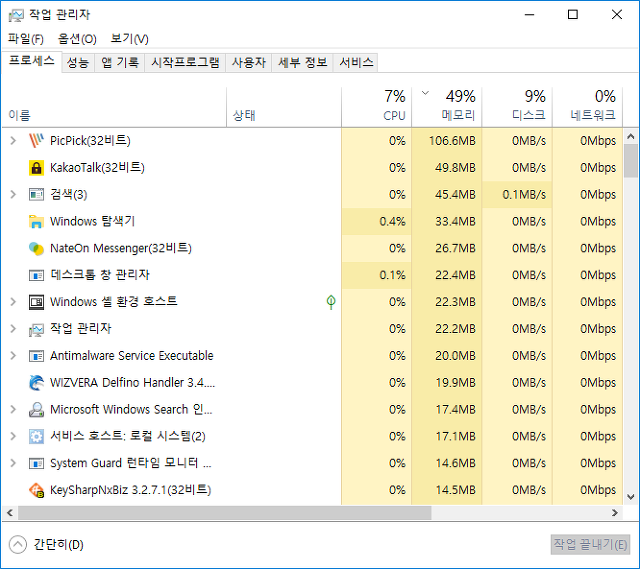Click the 49.8MB memory value
640x569 pixels.
pyautogui.click(x=455, y=168)
